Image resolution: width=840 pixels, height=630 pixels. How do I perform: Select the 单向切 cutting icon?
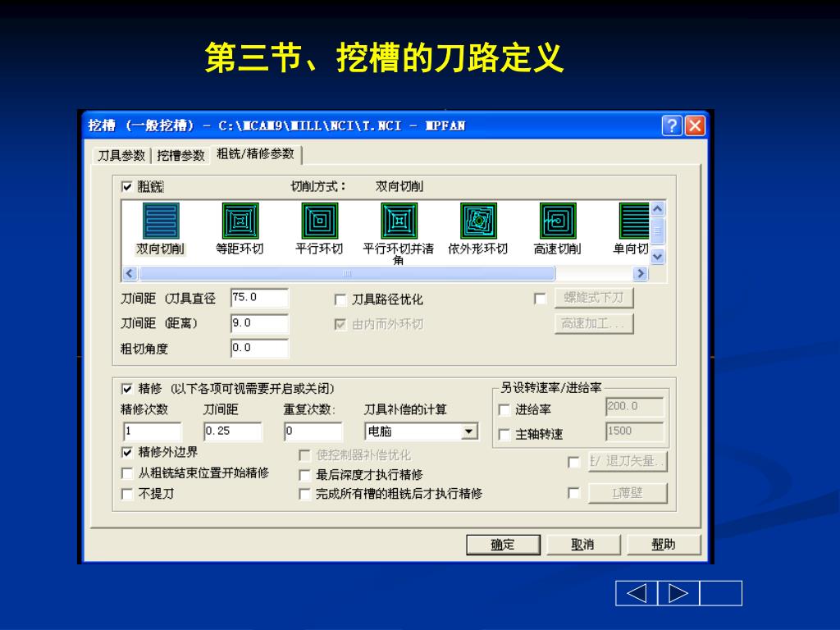(634, 221)
